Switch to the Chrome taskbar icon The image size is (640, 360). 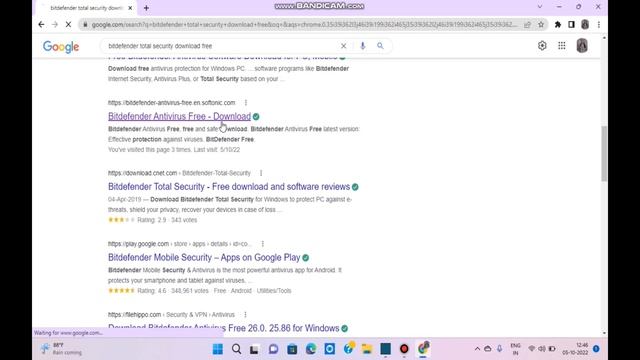click(x=423, y=348)
